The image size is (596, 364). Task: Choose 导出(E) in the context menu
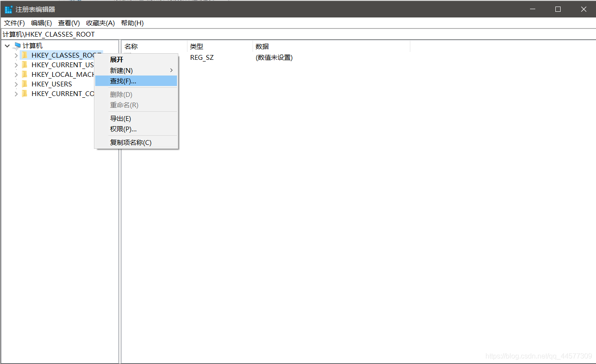point(136,118)
